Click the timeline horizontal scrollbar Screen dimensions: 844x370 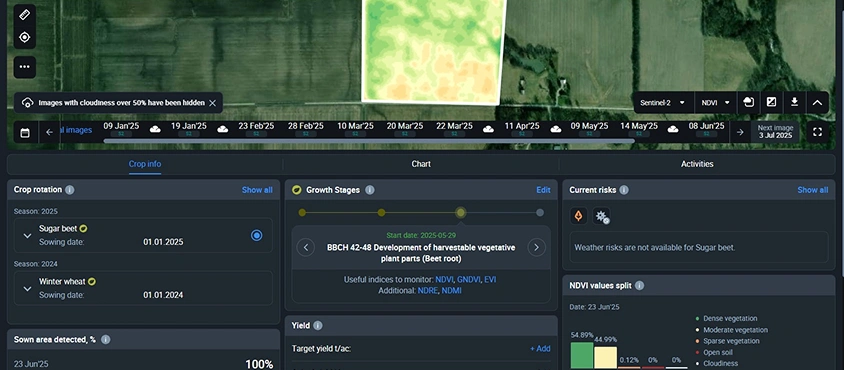369,141
